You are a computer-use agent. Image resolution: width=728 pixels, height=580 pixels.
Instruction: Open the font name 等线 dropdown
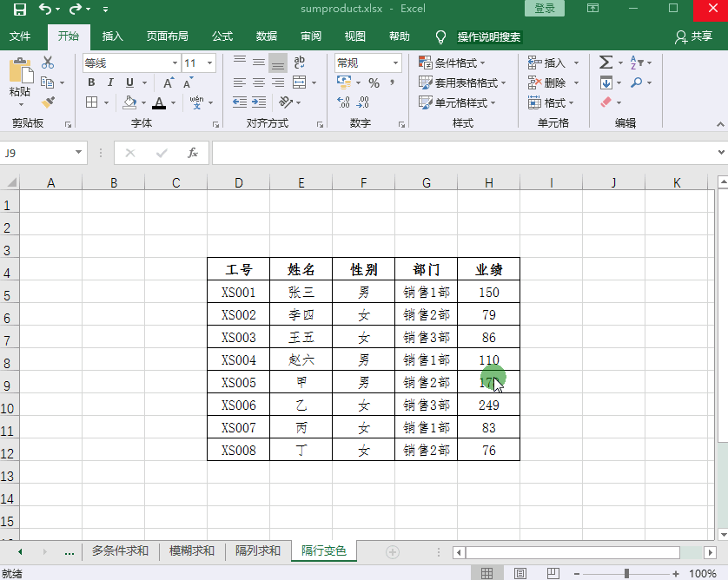175,63
